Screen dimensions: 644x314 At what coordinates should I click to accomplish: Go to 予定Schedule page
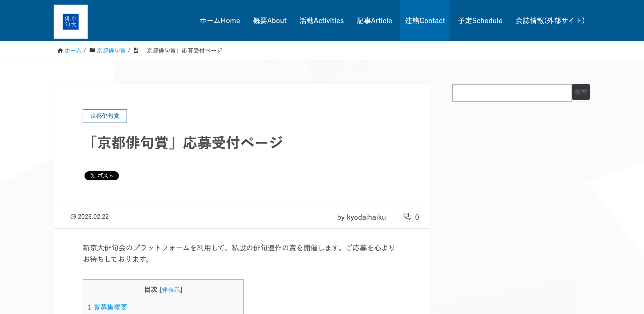(480, 21)
